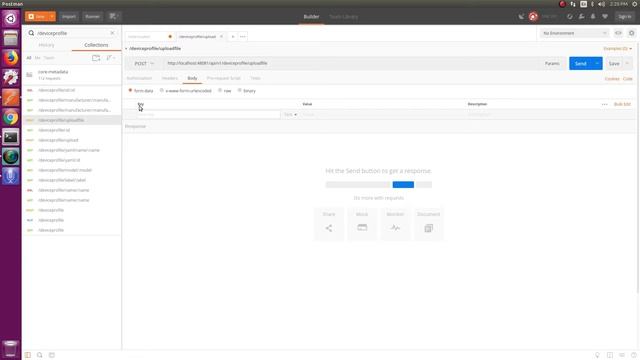Viewport: 640px width, 360px height.
Task: Open the more options ellipsis in key-value header
Action: point(604,104)
